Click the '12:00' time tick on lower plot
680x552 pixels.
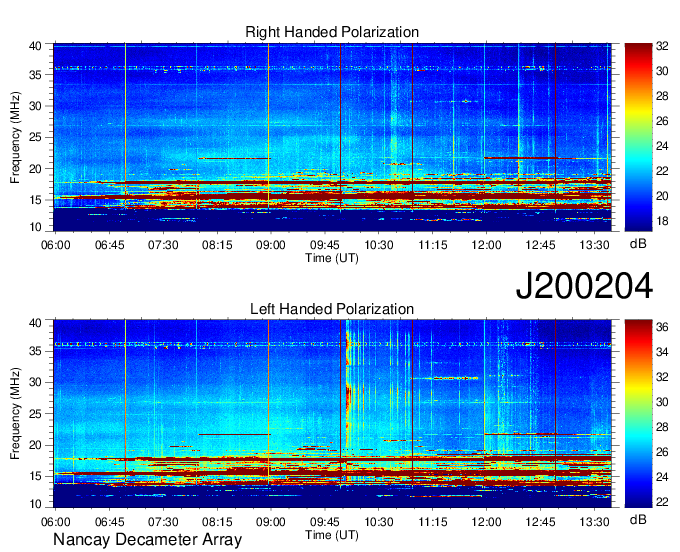point(486,521)
